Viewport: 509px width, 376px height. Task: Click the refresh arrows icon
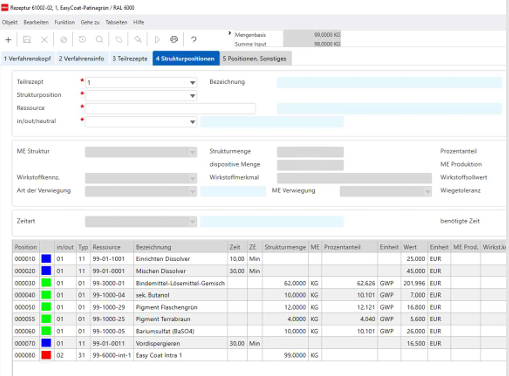point(119,40)
